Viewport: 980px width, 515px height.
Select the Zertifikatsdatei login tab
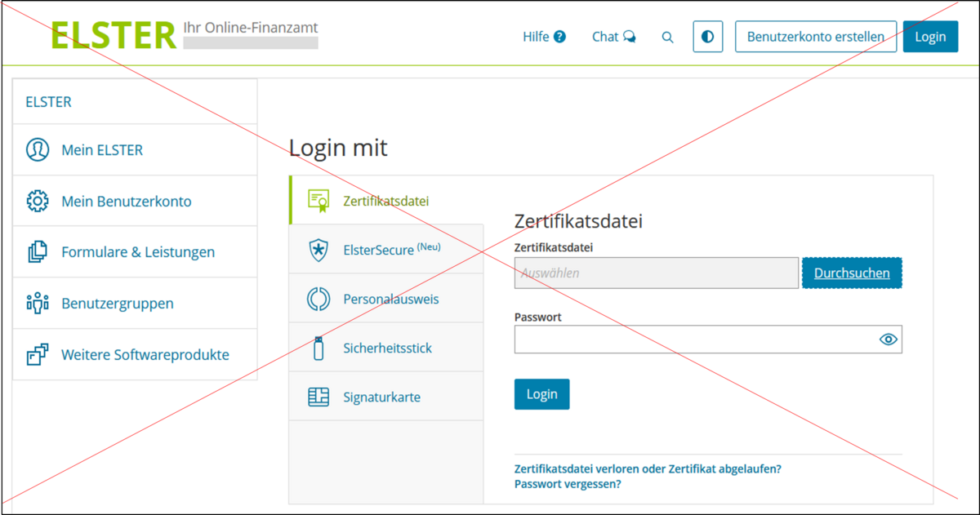(x=385, y=201)
